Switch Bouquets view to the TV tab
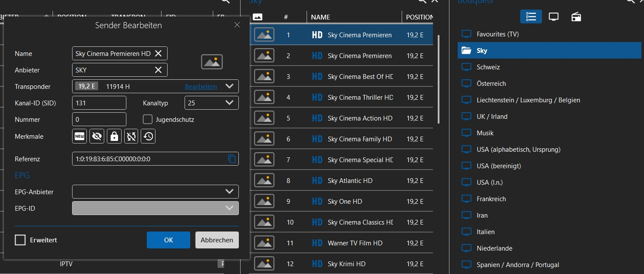Image resolution: width=644 pixels, height=274 pixels. [x=554, y=16]
